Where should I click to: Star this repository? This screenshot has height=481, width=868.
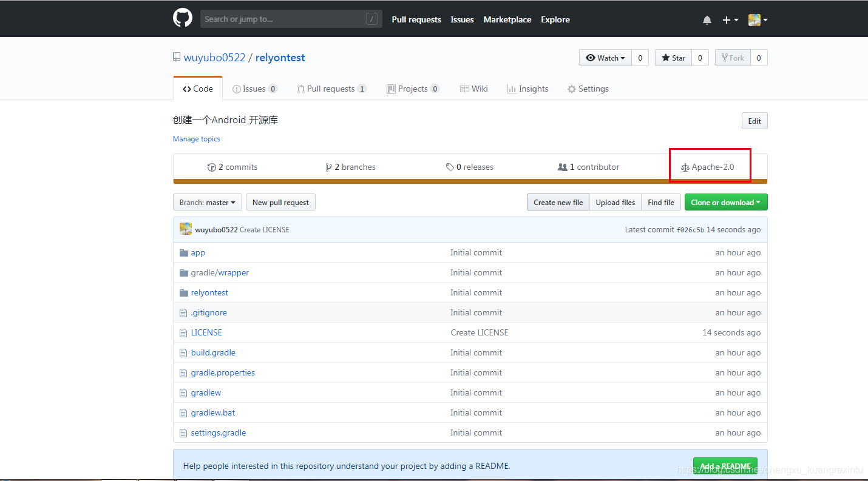pyautogui.click(x=673, y=58)
